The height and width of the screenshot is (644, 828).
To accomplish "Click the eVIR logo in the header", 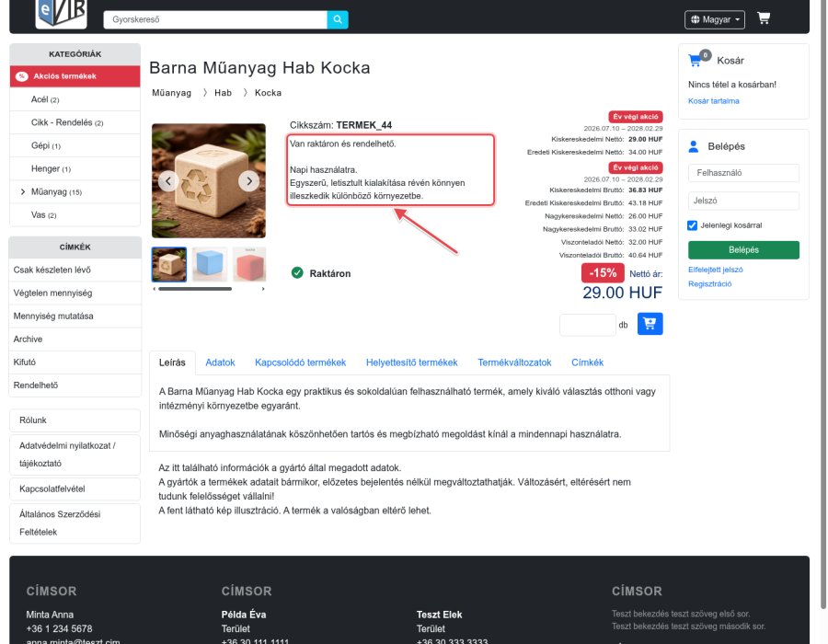I will 61,13.
